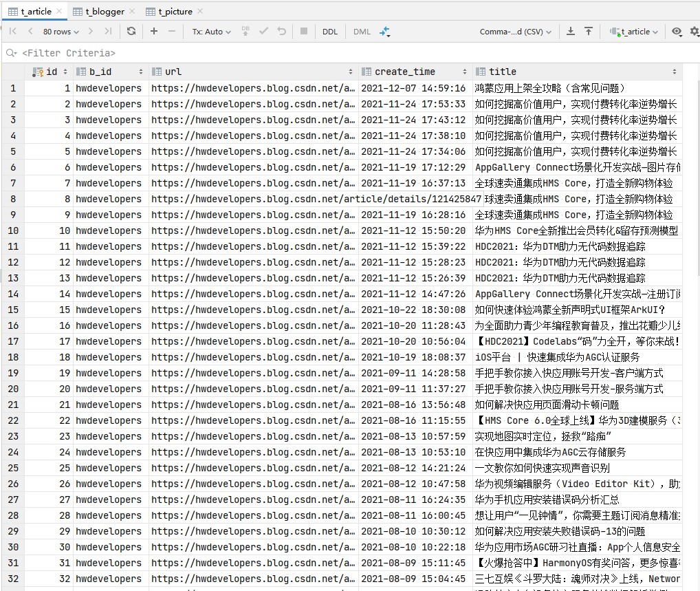
Task: Open the 80 rows page size dropdown
Action: 61,32
